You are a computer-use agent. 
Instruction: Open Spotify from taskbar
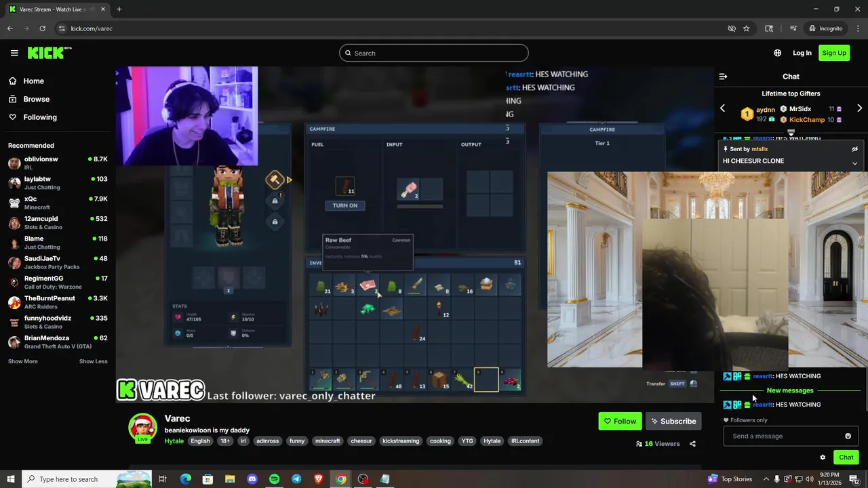tap(274, 479)
